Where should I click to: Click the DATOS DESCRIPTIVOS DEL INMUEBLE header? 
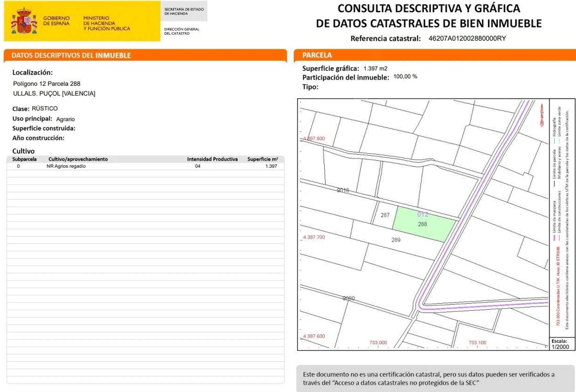pos(71,55)
